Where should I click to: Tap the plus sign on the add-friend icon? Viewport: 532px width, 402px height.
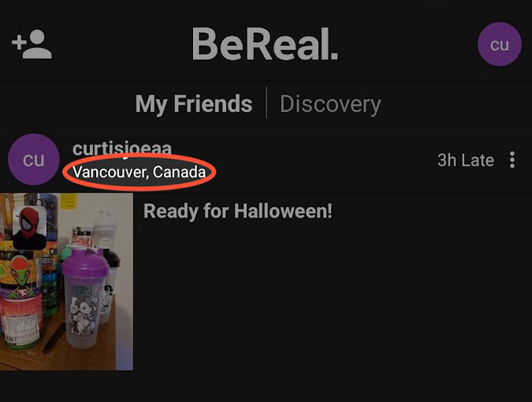click(19, 43)
